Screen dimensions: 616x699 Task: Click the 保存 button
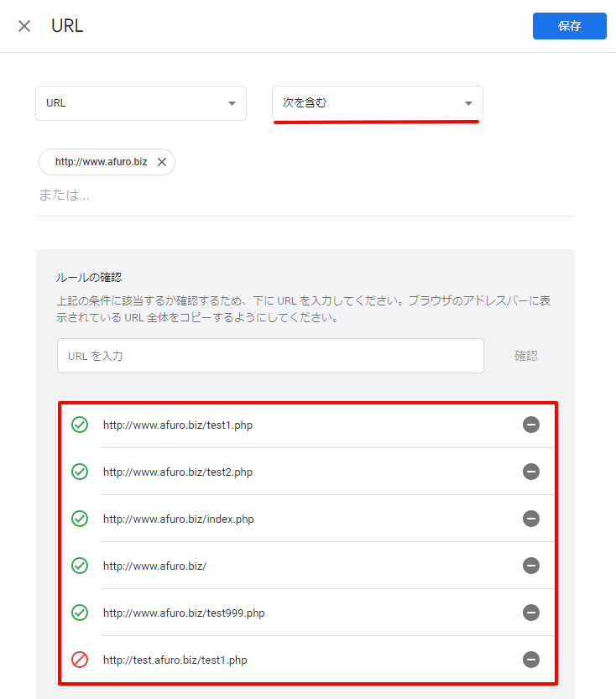click(569, 26)
